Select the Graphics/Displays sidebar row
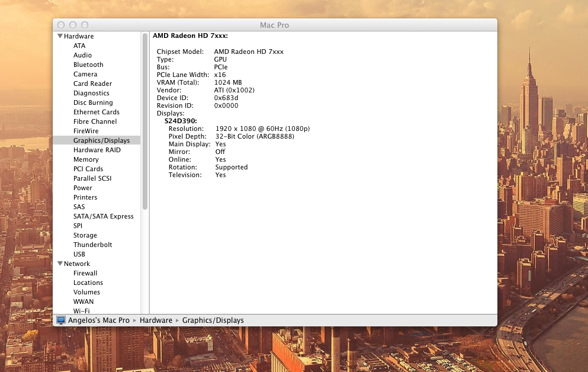The image size is (588, 372). (x=97, y=140)
